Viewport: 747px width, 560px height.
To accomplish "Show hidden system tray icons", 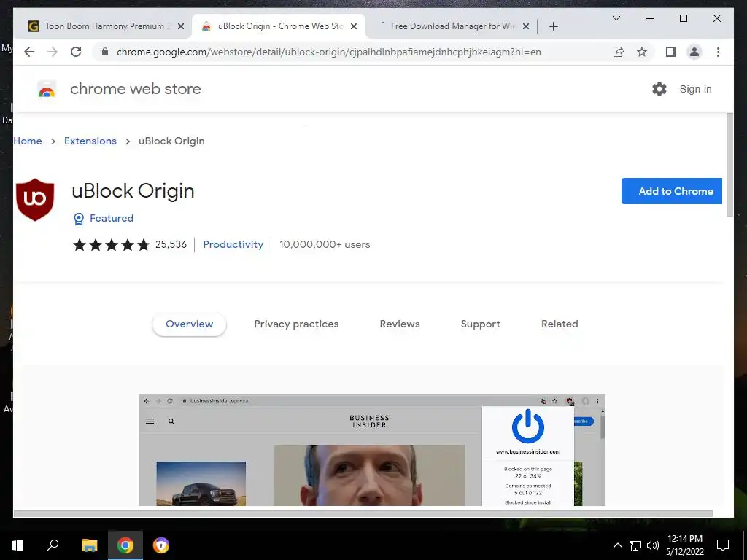I will pos(617,545).
